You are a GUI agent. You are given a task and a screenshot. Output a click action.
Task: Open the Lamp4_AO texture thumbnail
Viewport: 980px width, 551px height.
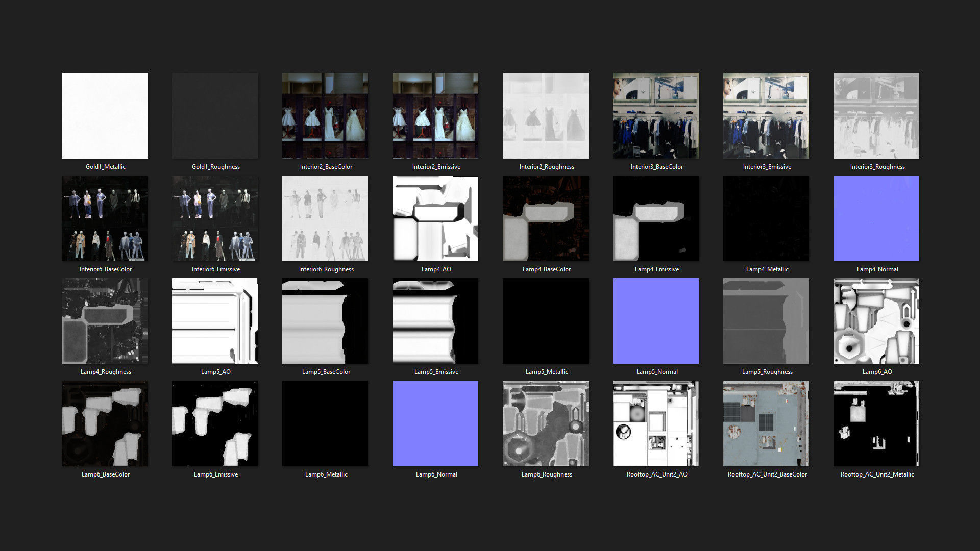point(435,218)
